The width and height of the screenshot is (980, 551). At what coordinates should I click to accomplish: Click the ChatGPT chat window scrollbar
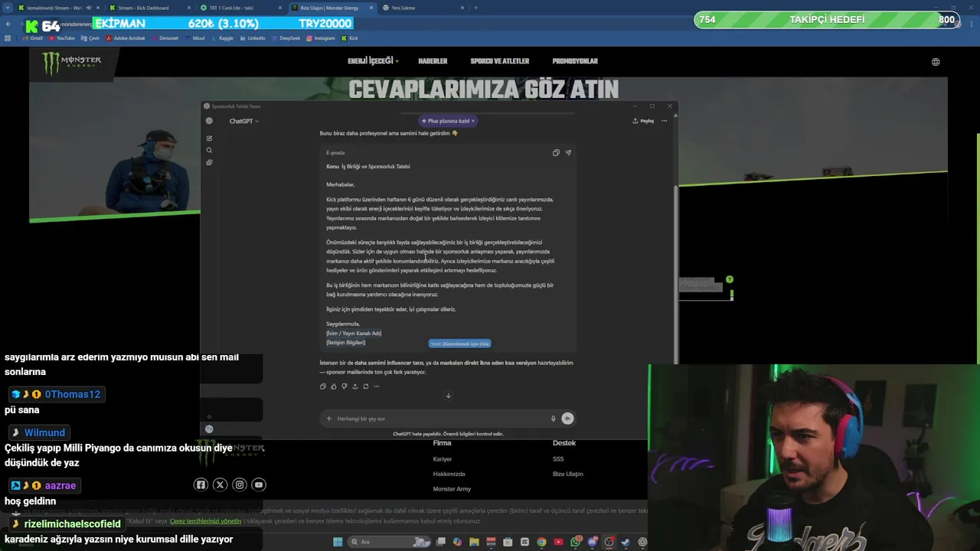(675, 274)
